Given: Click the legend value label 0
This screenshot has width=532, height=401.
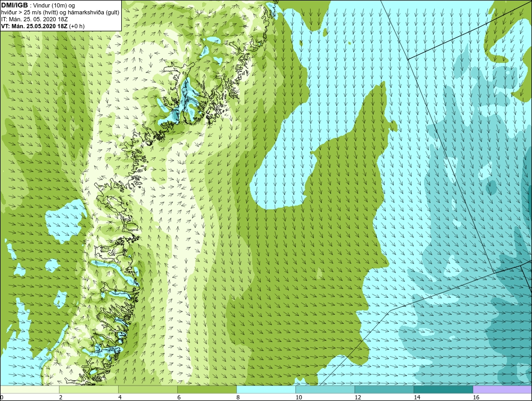Looking at the screenshot, I should (x=2, y=398).
